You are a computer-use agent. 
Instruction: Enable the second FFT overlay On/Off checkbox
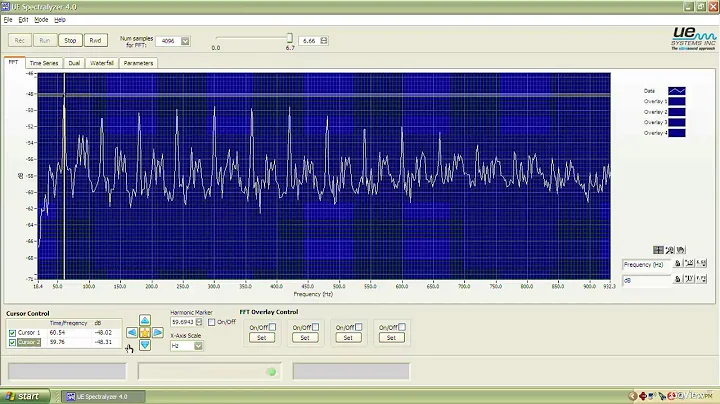315,327
